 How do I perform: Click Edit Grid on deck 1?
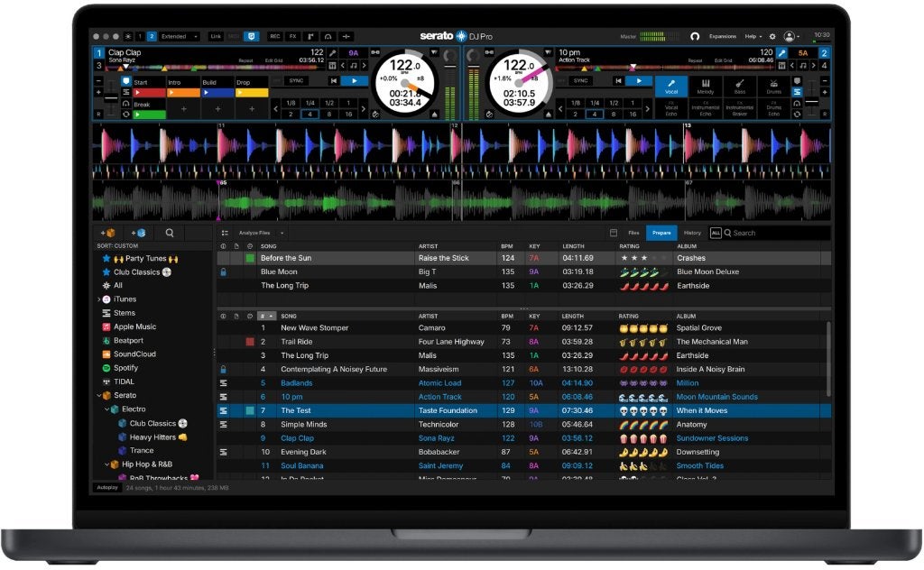[273, 60]
